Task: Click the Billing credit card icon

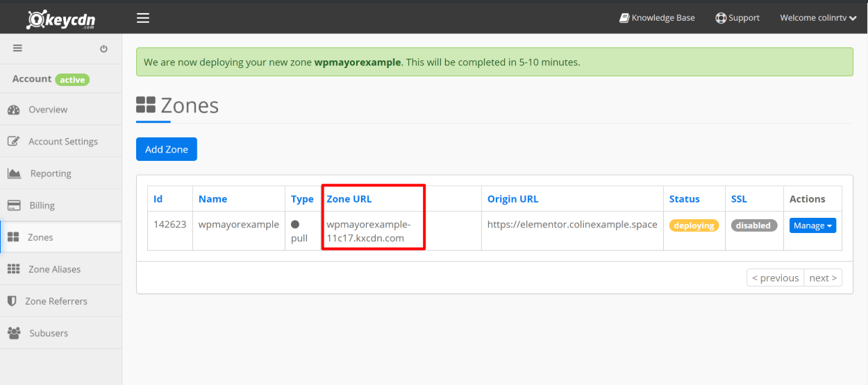Action: coord(14,205)
